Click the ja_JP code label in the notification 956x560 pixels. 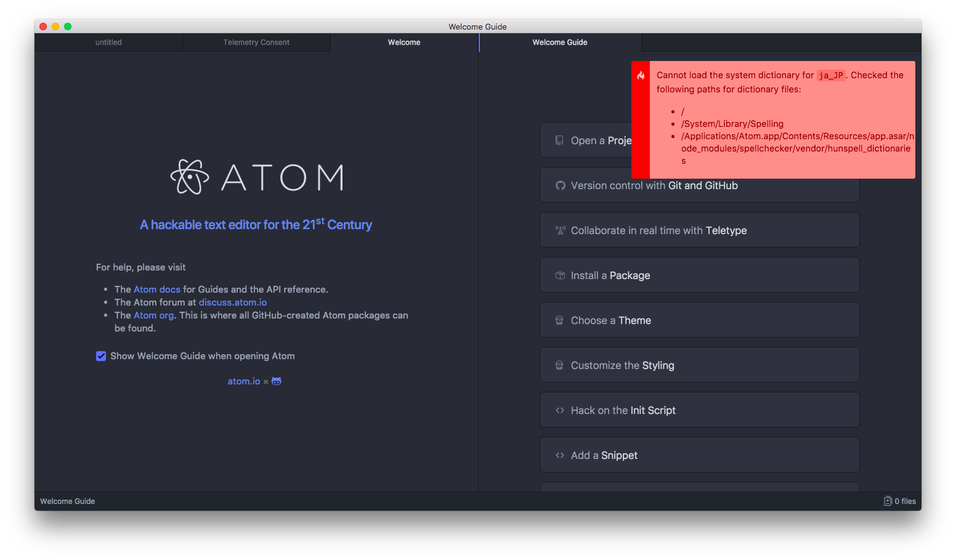(x=831, y=75)
